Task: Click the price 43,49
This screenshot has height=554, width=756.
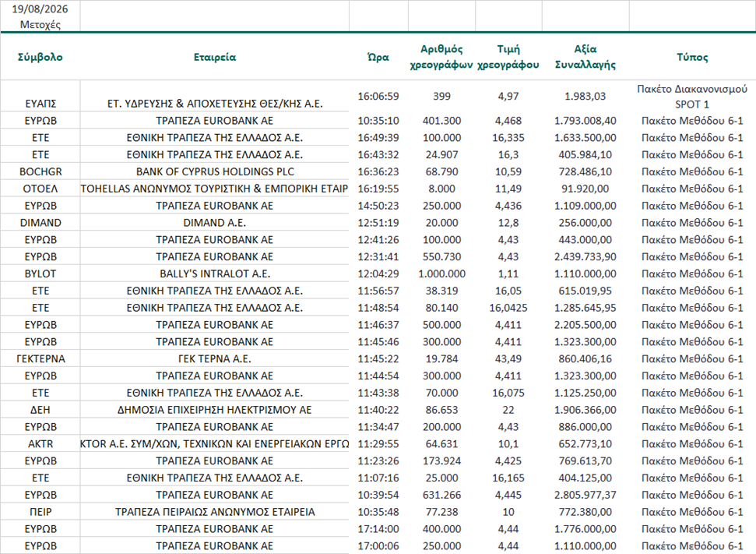Action: pos(508,359)
